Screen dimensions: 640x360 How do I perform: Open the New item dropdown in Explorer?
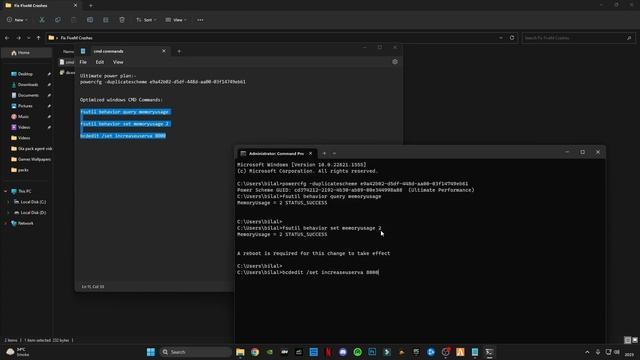click(17, 20)
